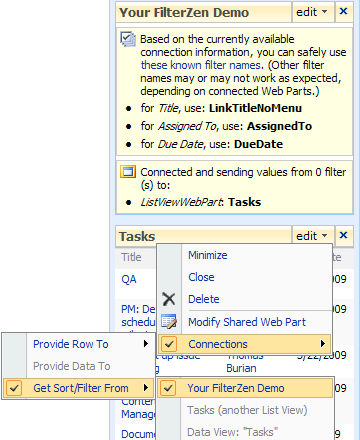This screenshot has width=360, height=440.
Task: Click the AssignedTo filter name
Action: [x=279, y=126]
